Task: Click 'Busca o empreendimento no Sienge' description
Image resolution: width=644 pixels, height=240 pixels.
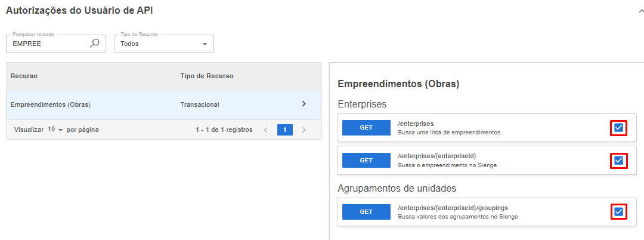Action: [x=447, y=165]
